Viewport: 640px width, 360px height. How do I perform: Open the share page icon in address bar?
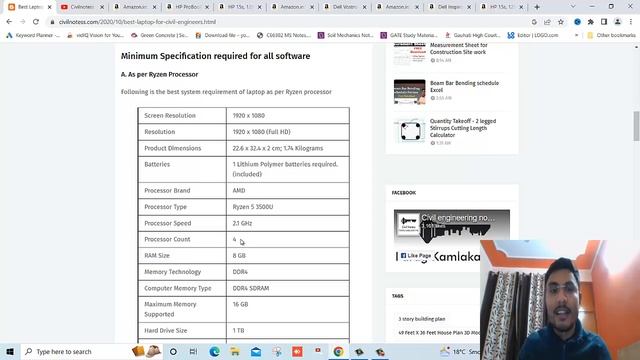point(547,22)
